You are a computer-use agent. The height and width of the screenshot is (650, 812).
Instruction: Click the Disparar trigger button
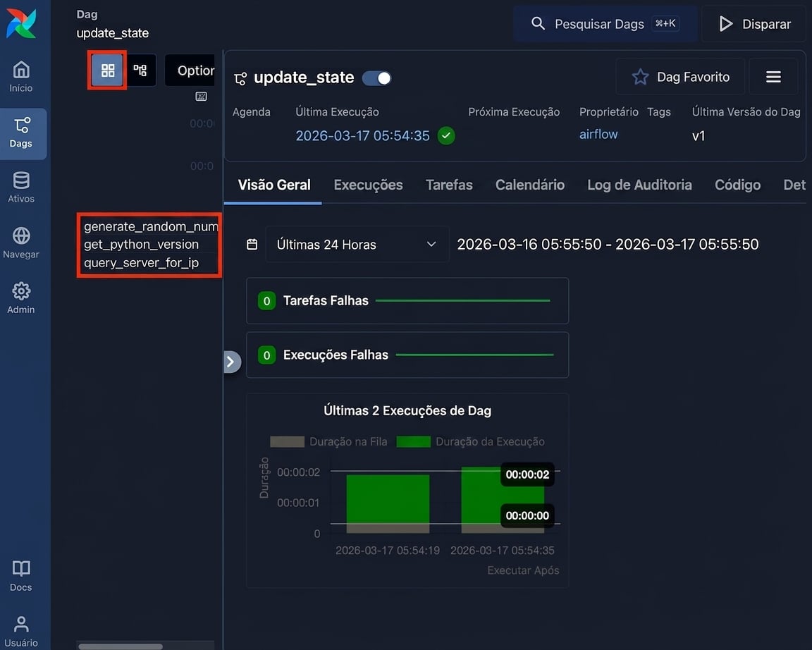tap(755, 24)
